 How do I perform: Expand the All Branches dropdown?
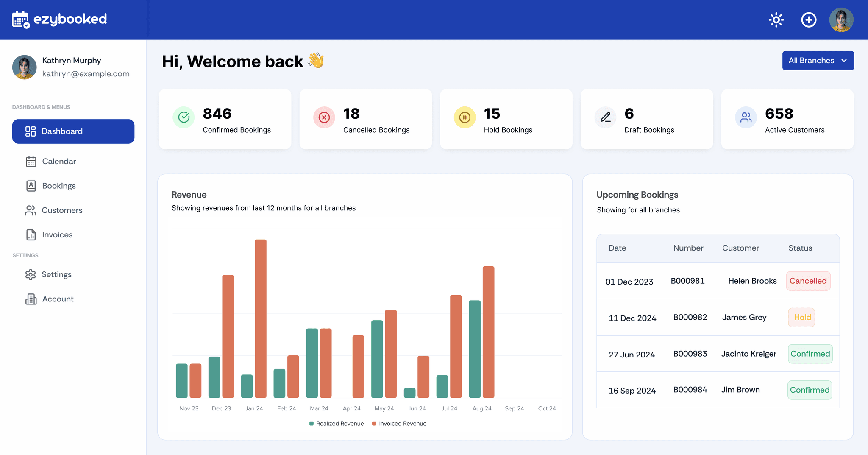818,61
